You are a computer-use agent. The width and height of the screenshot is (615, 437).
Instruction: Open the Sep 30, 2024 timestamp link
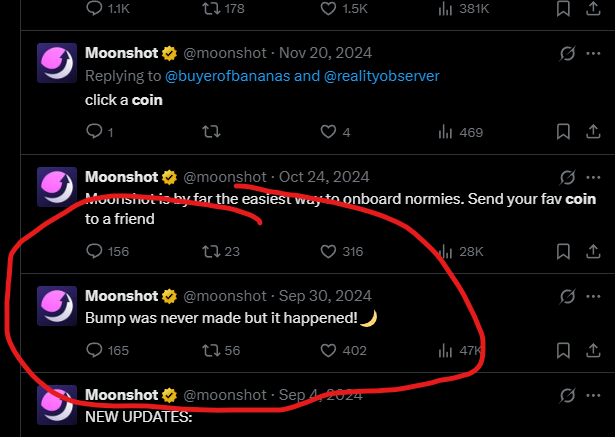click(x=325, y=296)
